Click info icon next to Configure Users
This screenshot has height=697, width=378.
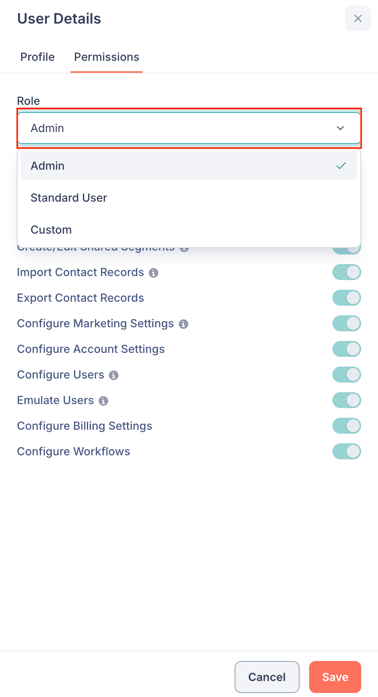[x=114, y=375]
